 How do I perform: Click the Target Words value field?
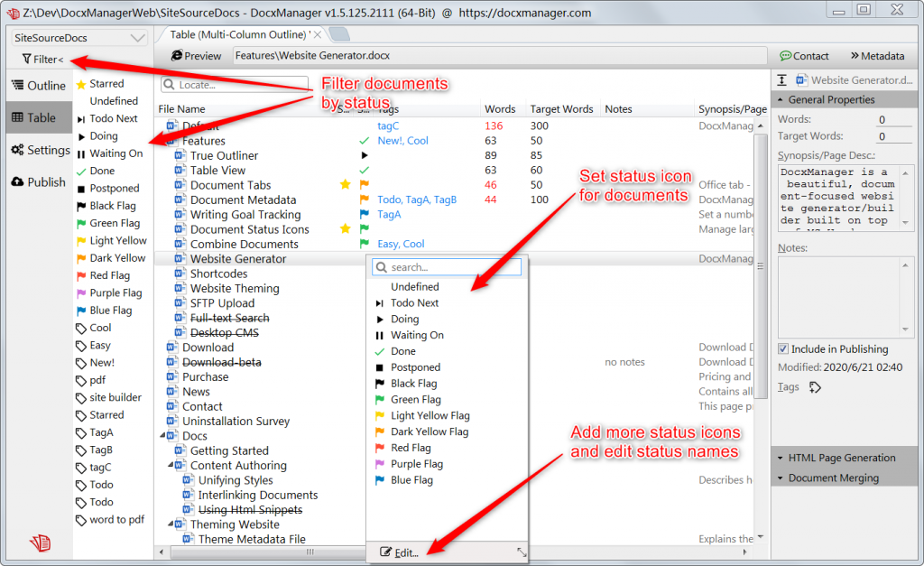pos(893,136)
